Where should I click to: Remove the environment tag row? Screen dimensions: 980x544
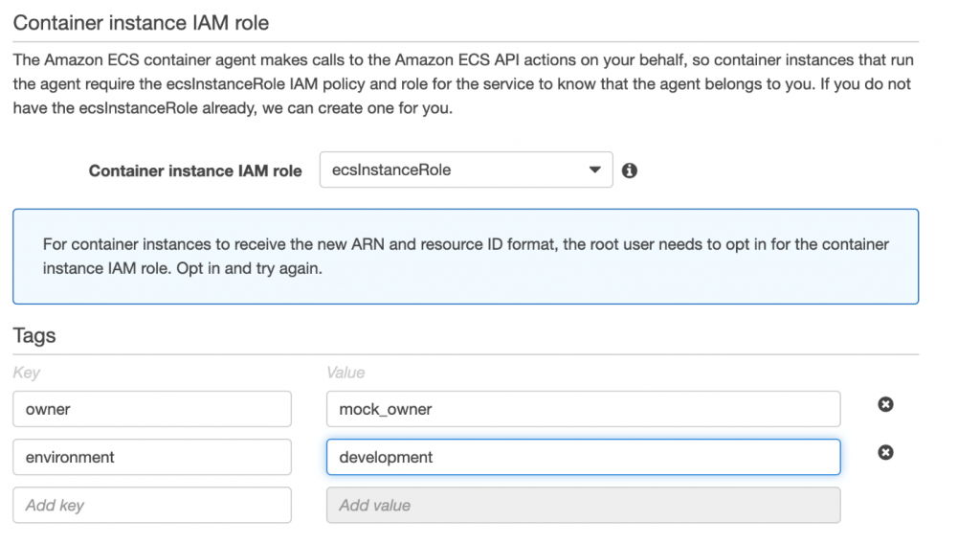[885, 452]
